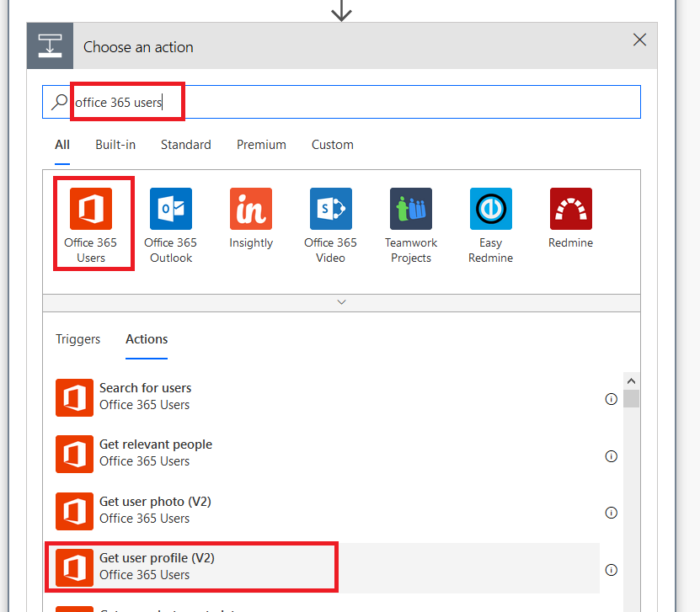Image resolution: width=700 pixels, height=612 pixels.
Task: Choose the Easy Redmine connector icon
Action: 490,208
